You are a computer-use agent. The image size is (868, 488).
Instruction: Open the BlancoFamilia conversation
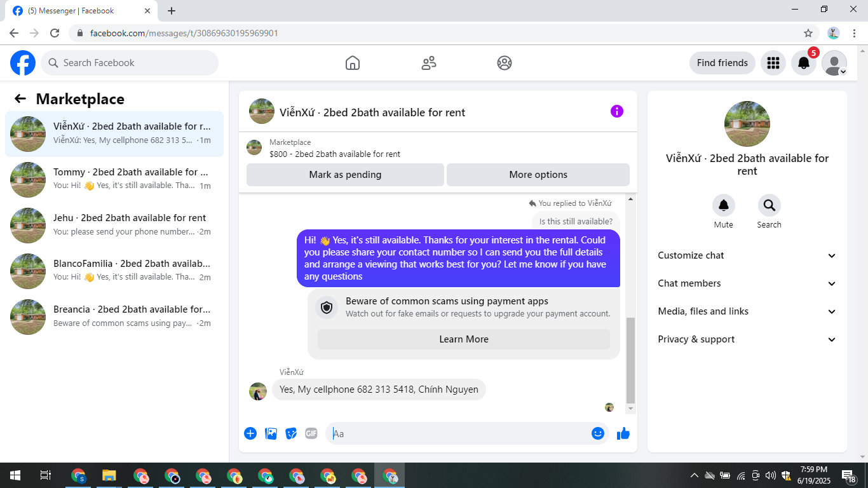coord(114,271)
